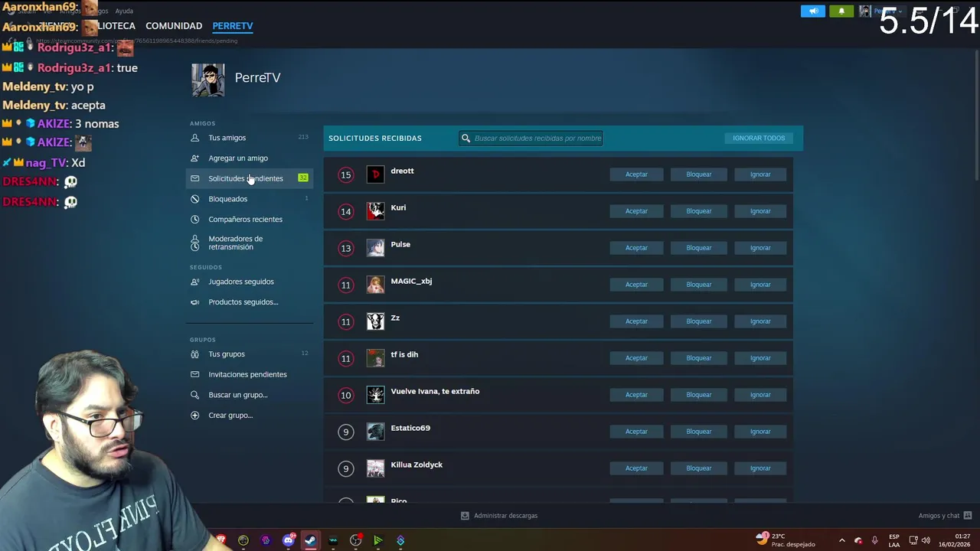The image size is (980, 551).
Task: Show hidden system tray icons
Action: pyautogui.click(x=841, y=540)
